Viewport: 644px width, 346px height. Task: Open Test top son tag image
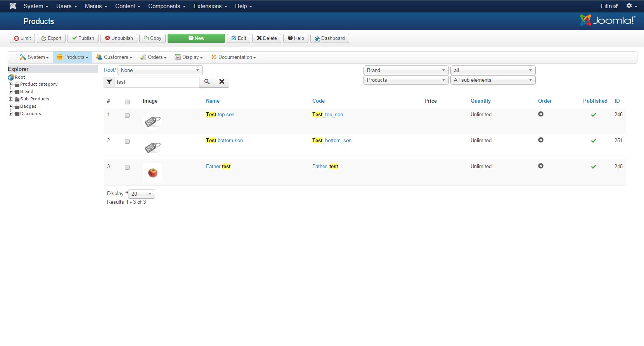pyautogui.click(x=152, y=121)
